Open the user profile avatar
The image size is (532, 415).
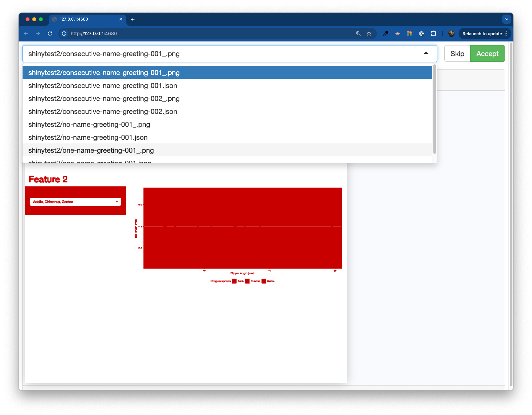pos(451,34)
